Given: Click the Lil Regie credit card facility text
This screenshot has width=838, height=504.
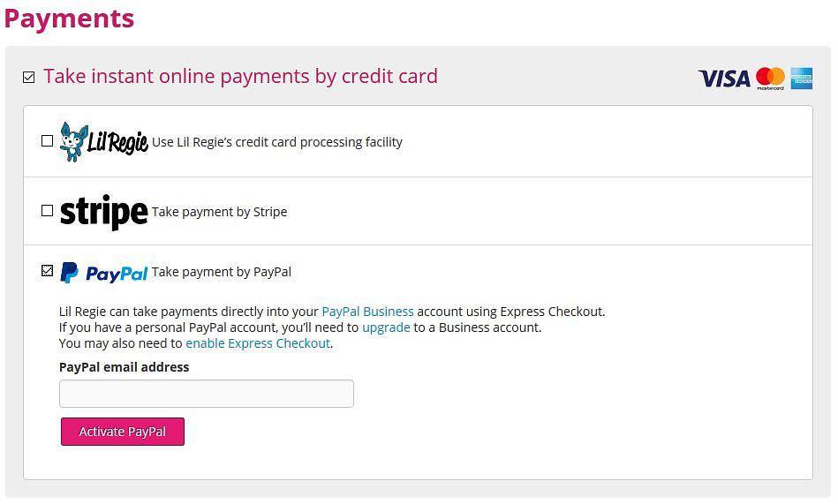Looking at the screenshot, I should click(277, 142).
